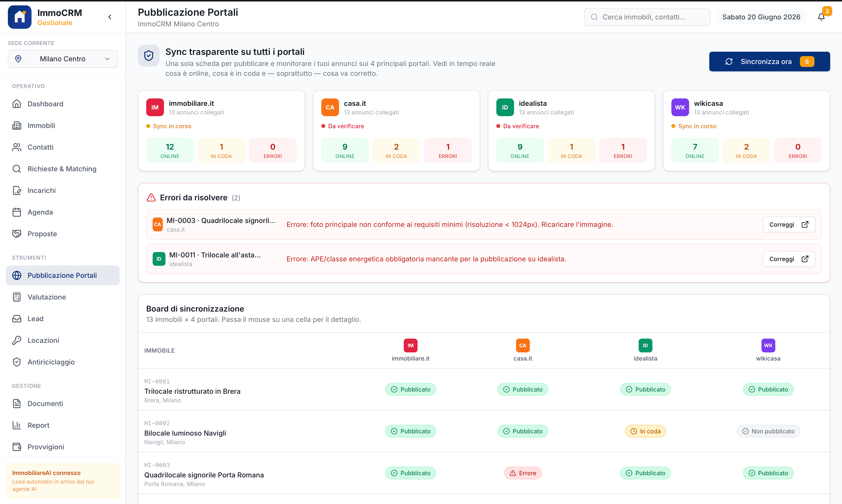842x504 pixels.
Task: Click the Antiriciclaggio shield icon
Action: pyautogui.click(x=17, y=362)
